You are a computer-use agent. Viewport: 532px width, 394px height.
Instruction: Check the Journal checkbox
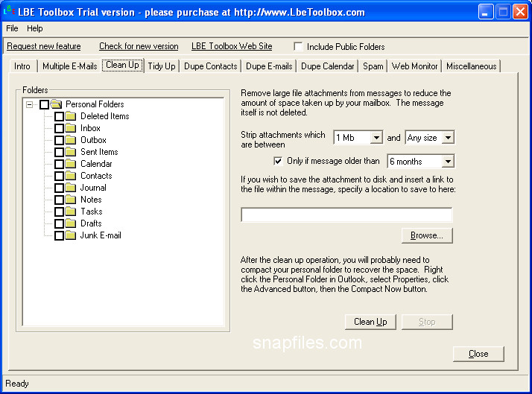[59, 188]
